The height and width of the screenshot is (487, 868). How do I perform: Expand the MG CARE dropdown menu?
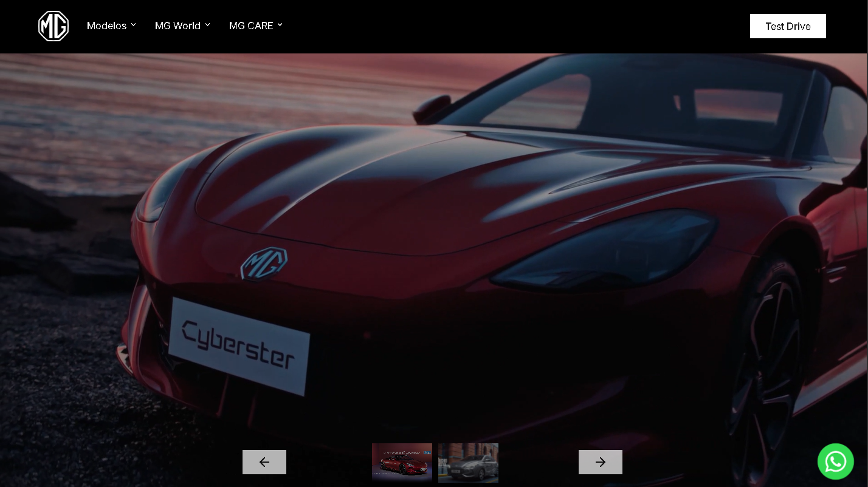[256, 26]
